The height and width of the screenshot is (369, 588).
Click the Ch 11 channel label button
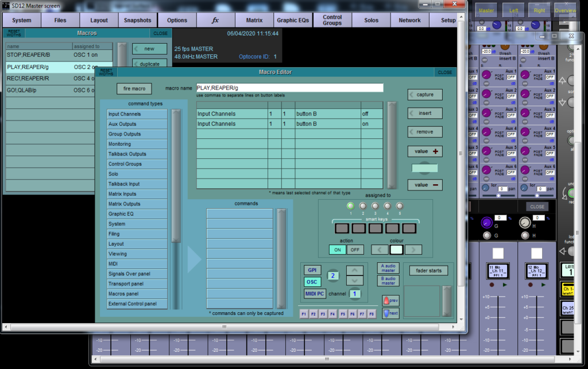pyautogui.click(x=498, y=271)
